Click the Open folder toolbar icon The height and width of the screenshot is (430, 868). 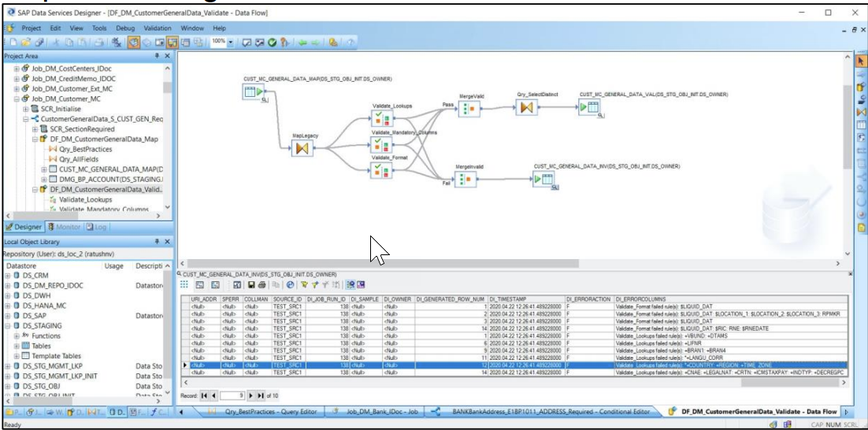coord(25,42)
